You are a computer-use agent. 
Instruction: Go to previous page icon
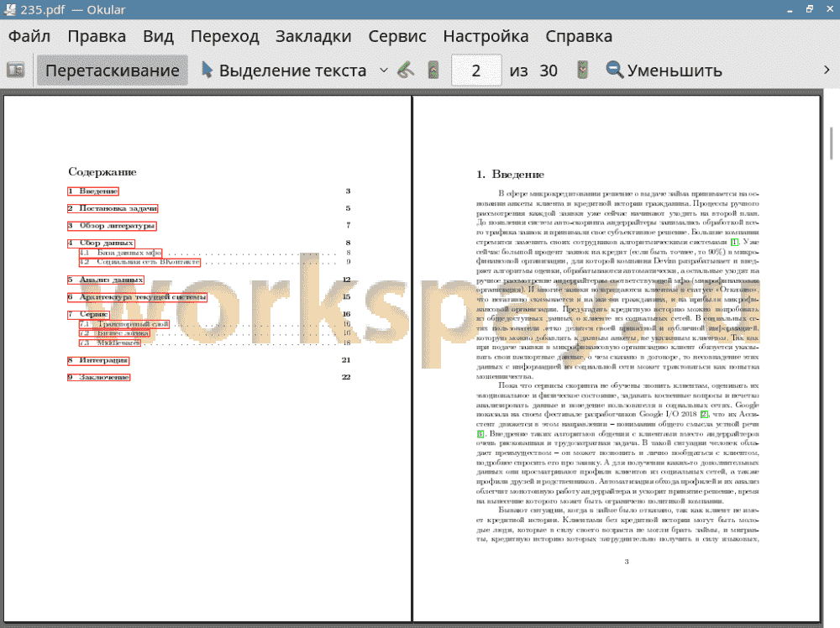click(x=433, y=71)
